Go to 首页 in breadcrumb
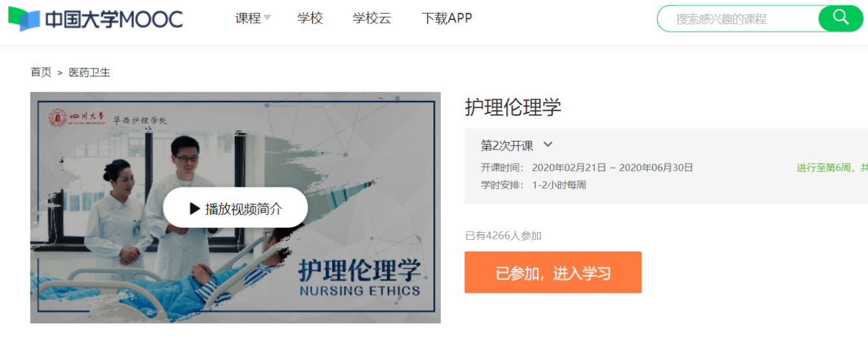The height and width of the screenshot is (353, 868). click(41, 72)
